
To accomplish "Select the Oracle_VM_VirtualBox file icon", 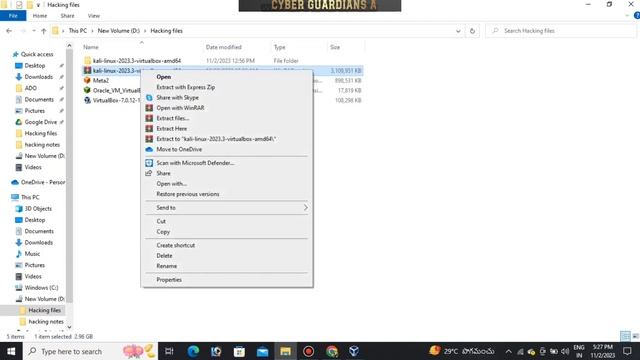I will pyautogui.click(x=87, y=90).
